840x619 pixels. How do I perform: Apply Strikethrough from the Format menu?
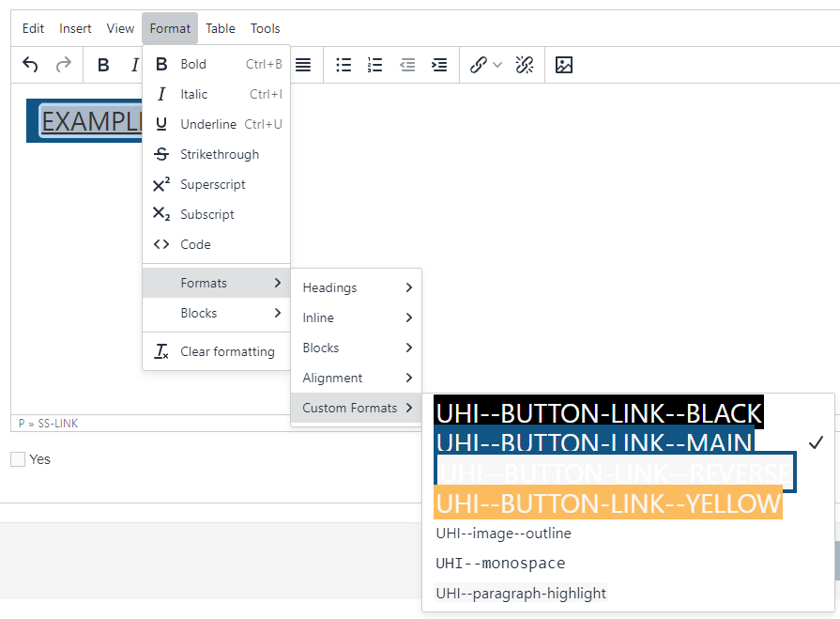(217, 154)
